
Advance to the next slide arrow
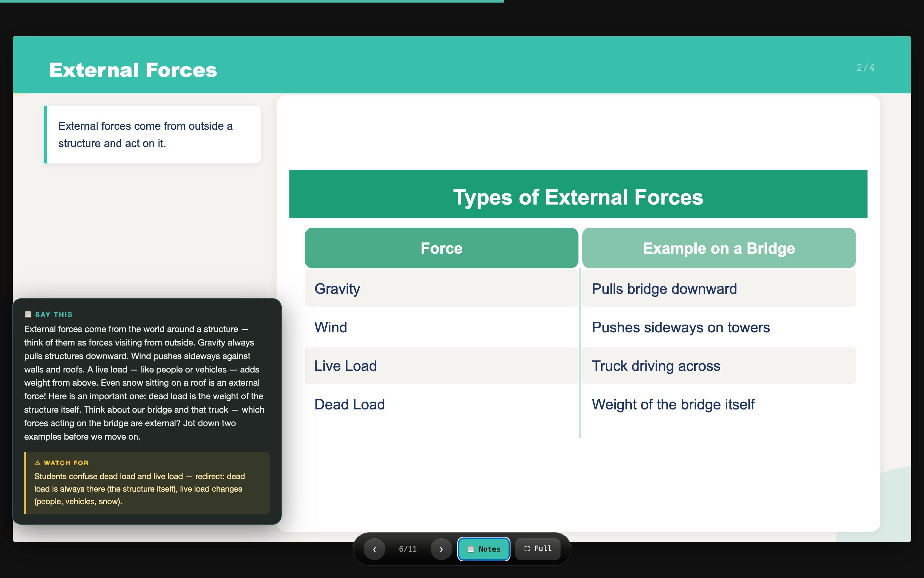pos(441,549)
